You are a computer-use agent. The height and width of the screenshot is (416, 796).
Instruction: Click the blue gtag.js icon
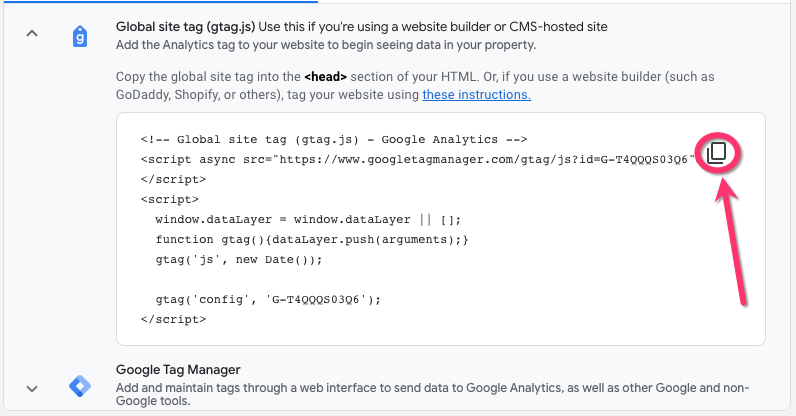81,37
